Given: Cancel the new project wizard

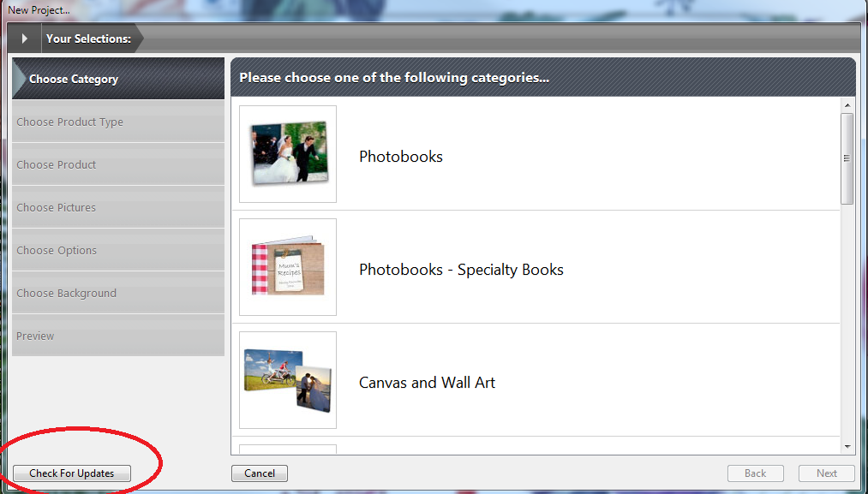Looking at the screenshot, I should tap(260, 473).
